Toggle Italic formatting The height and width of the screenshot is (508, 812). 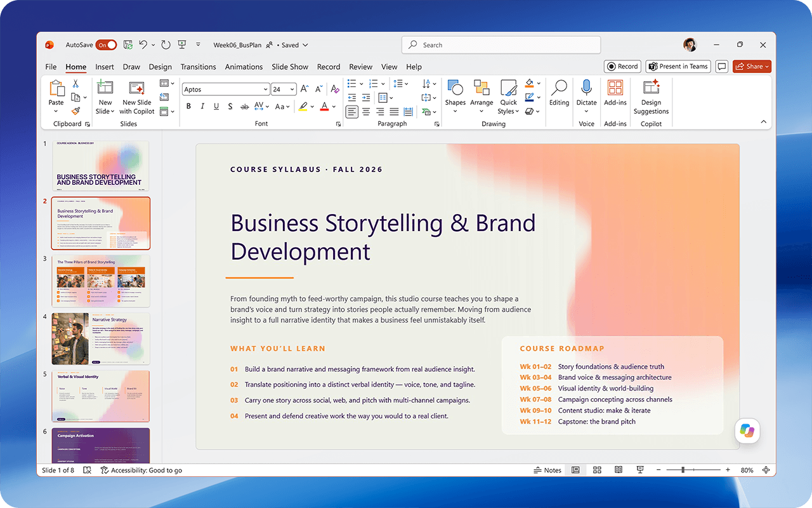point(202,107)
